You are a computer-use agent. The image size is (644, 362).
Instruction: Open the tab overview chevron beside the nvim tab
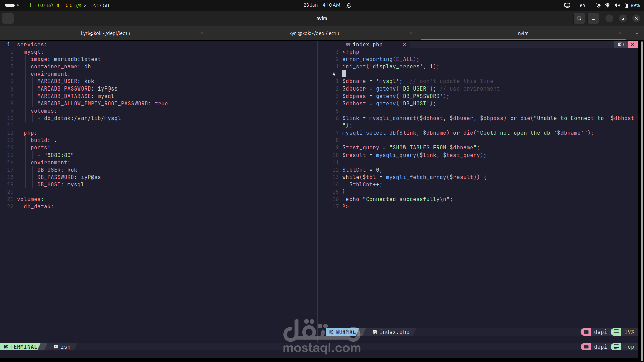[637, 33]
